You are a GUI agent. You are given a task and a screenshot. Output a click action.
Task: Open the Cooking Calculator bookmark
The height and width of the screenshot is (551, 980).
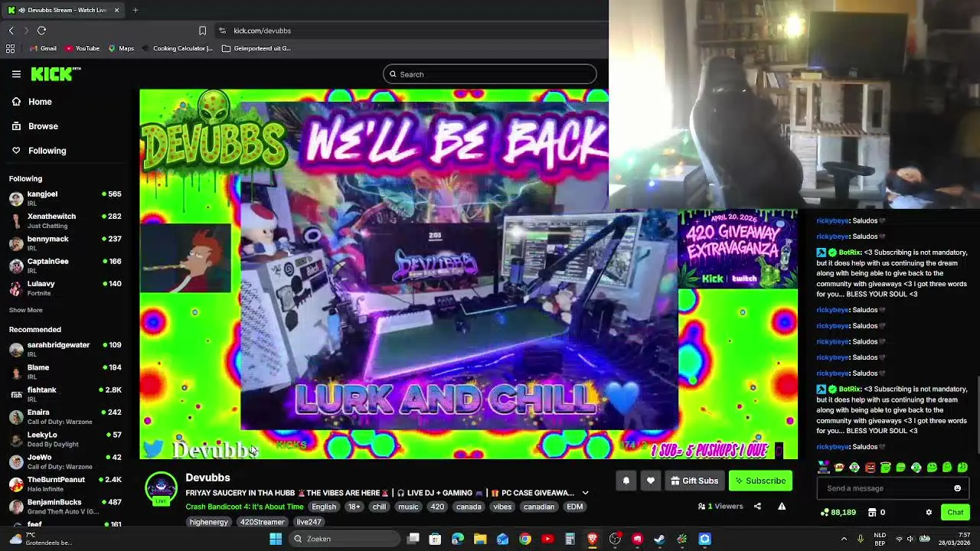pos(177,48)
